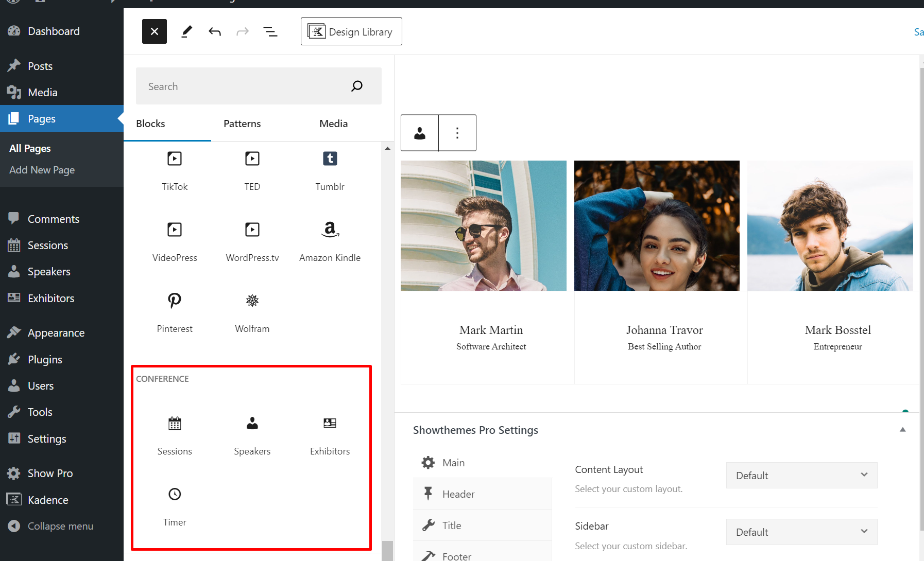
Task: Select the edit pencil tool
Action: (187, 31)
